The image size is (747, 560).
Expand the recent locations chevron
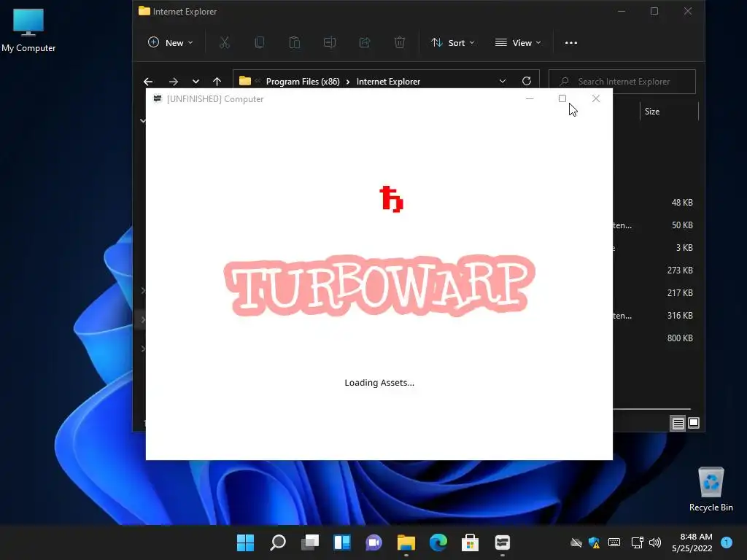click(196, 82)
